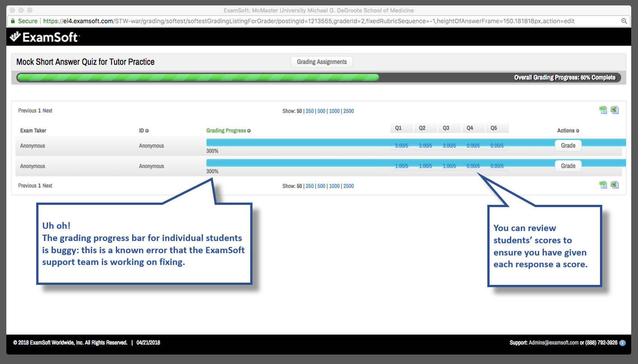This screenshot has height=364, width=638.
Task: Click the Admins@examsoft.com support link
Action: click(553, 343)
